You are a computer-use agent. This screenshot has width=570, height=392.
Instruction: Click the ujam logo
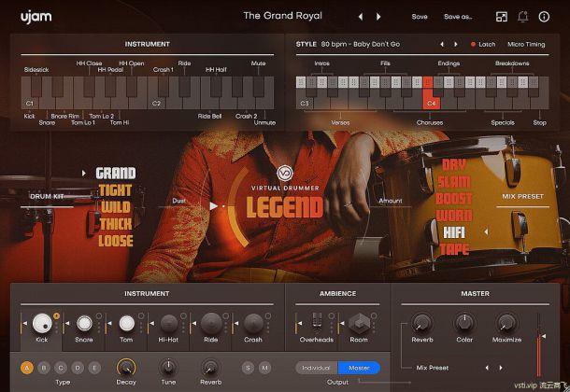tap(36, 17)
